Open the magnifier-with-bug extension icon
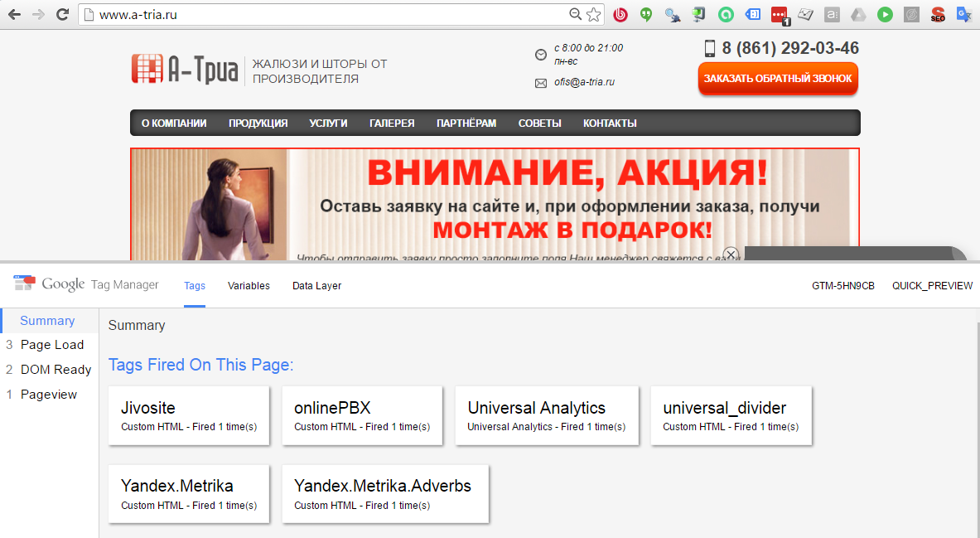This screenshot has height=538, width=980. [673, 14]
